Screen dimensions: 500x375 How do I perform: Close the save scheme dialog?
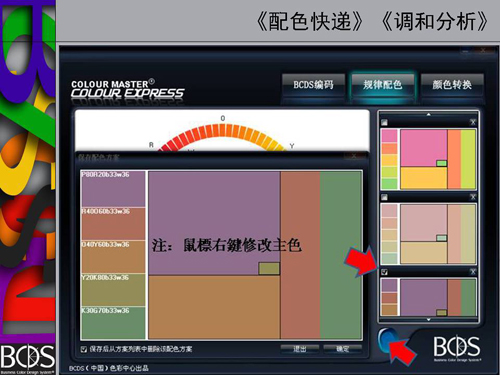pos(354,157)
